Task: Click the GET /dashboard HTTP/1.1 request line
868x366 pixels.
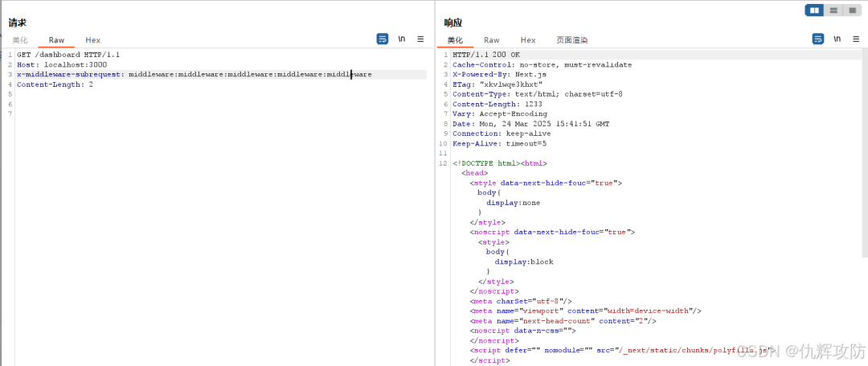Action: tap(68, 55)
